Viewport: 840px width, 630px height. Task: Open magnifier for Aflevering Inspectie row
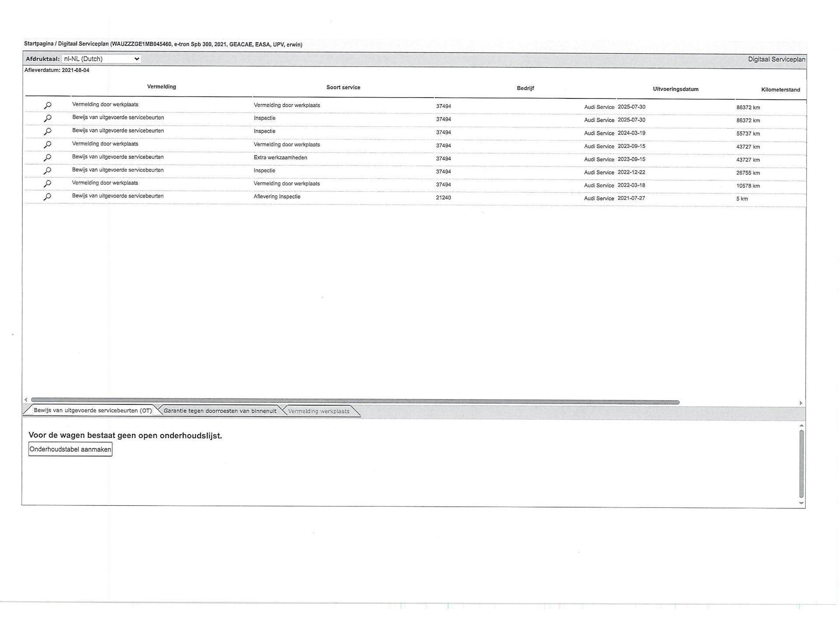click(x=47, y=197)
